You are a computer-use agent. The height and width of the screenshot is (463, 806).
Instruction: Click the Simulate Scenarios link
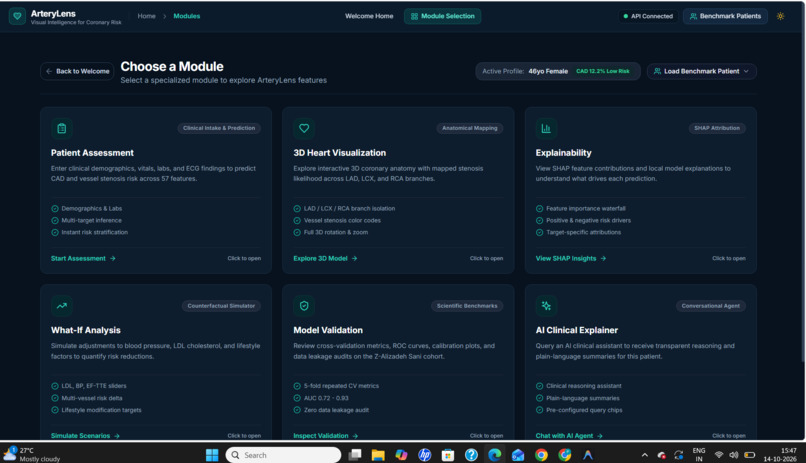tap(85, 436)
